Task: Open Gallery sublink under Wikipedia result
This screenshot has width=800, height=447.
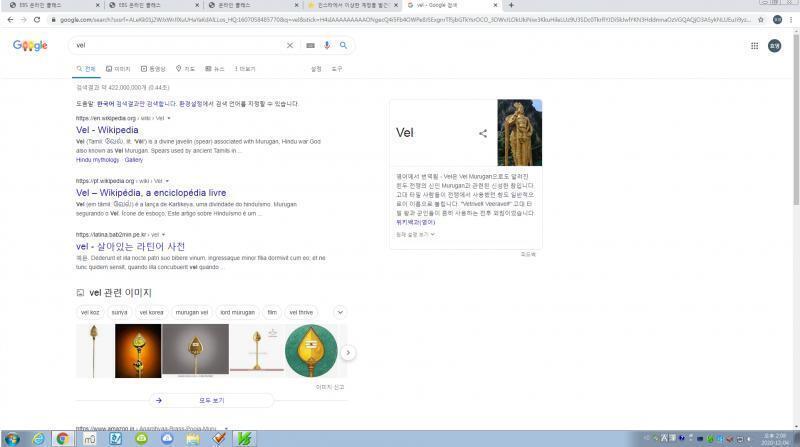Action: pyautogui.click(x=134, y=160)
